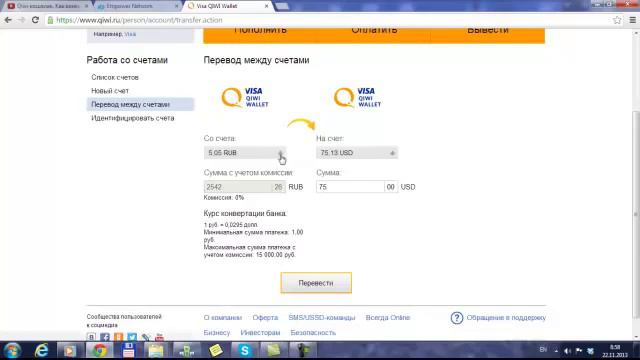Open 'Инвесторам' footer link

click(260, 333)
